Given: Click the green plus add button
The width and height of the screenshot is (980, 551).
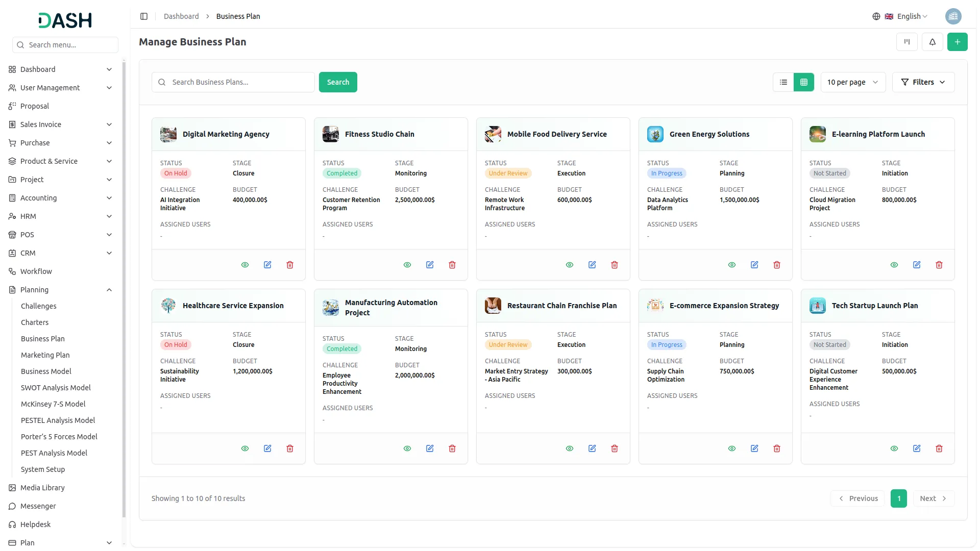Looking at the screenshot, I should click(958, 42).
